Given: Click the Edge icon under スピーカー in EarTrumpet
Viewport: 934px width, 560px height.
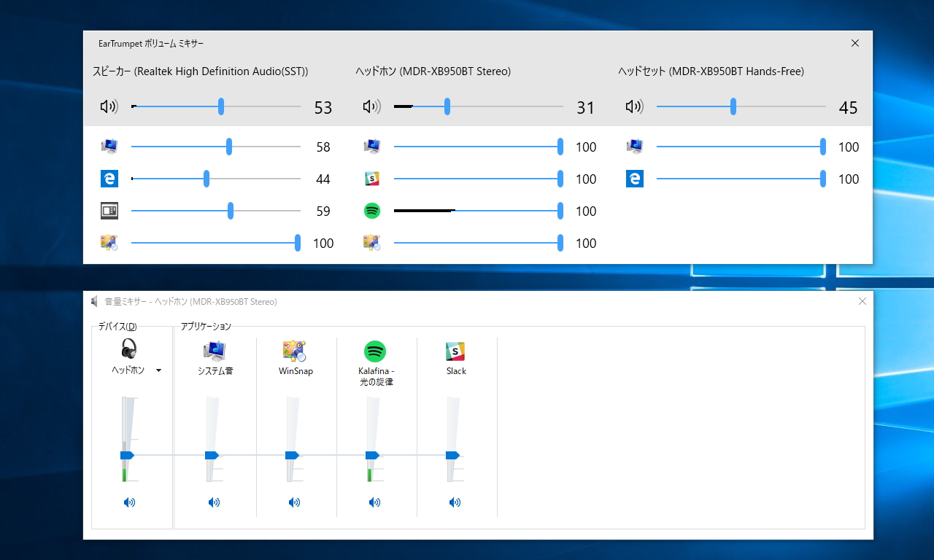Looking at the screenshot, I should coord(109,179).
